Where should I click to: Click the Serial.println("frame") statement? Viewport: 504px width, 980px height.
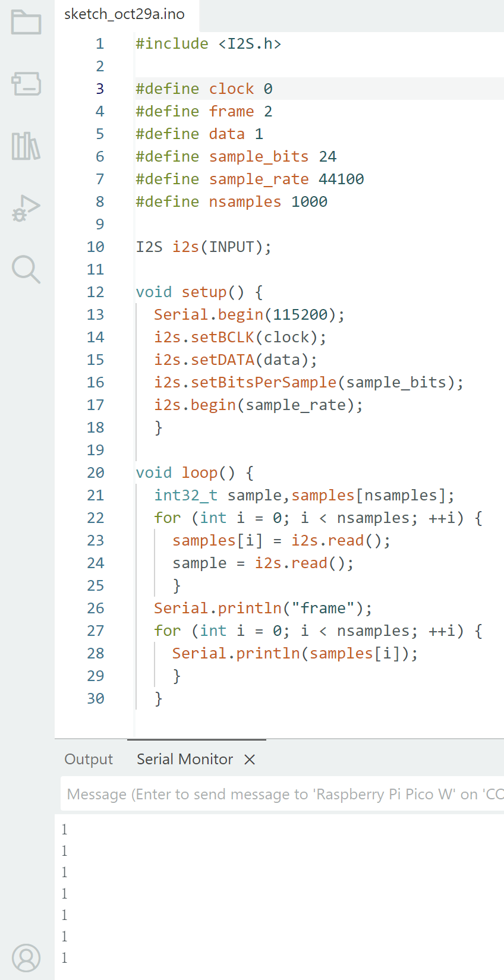[x=263, y=609]
